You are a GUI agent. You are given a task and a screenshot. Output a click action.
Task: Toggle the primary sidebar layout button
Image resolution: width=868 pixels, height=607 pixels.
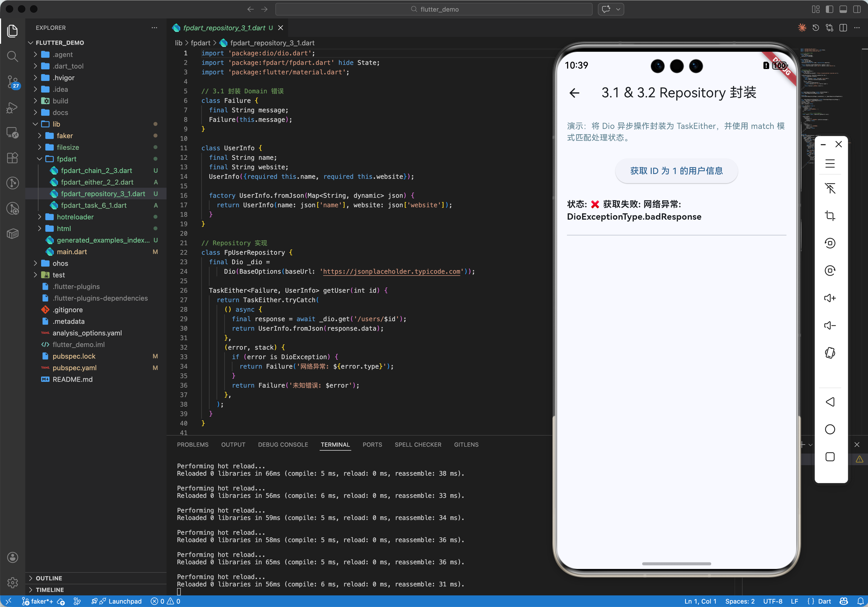click(x=829, y=9)
